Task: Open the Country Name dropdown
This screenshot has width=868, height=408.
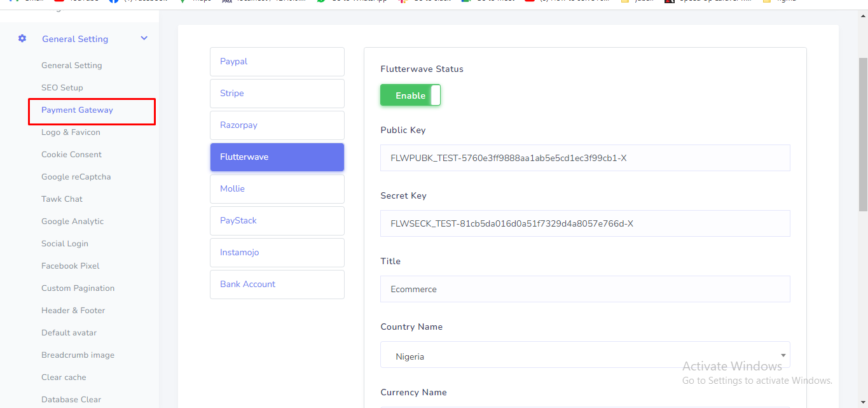Action: point(584,355)
